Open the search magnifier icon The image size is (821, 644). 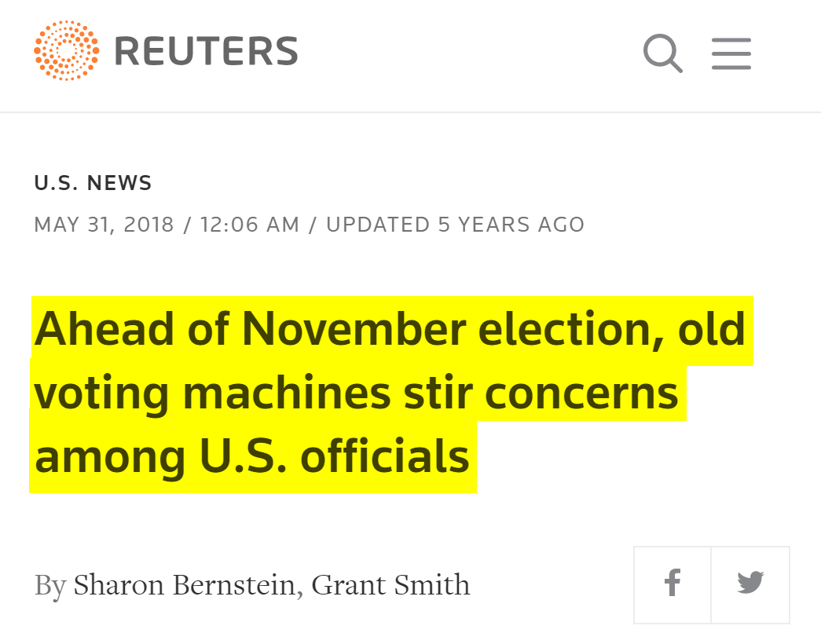(662, 53)
